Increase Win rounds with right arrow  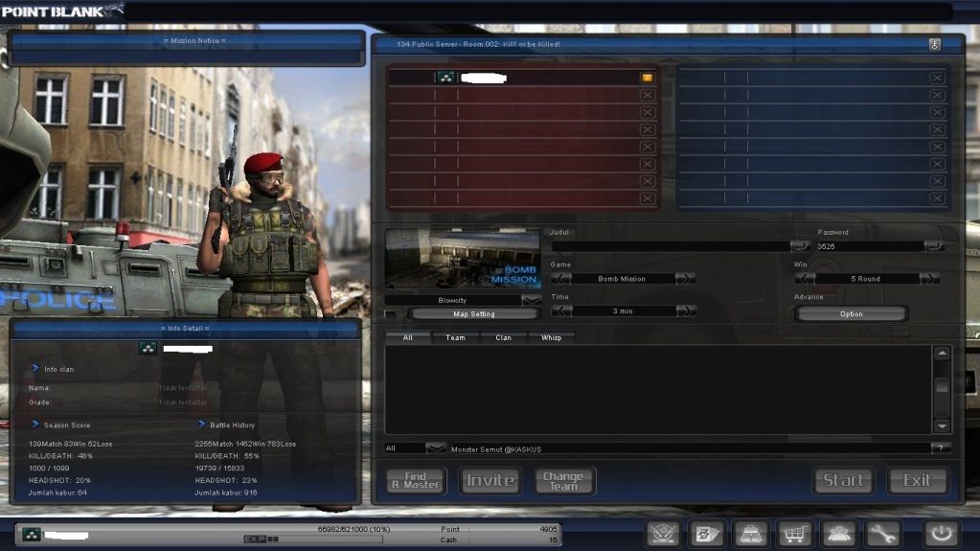tap(929, 278)
